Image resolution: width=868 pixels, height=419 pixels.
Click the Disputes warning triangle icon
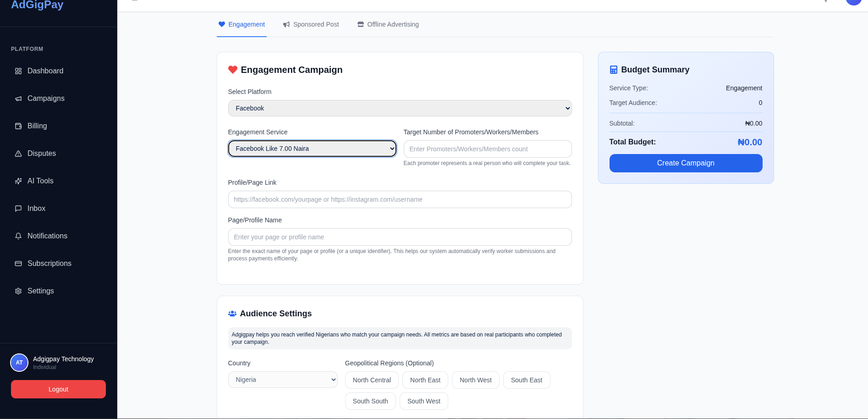[x=18, y=154]
